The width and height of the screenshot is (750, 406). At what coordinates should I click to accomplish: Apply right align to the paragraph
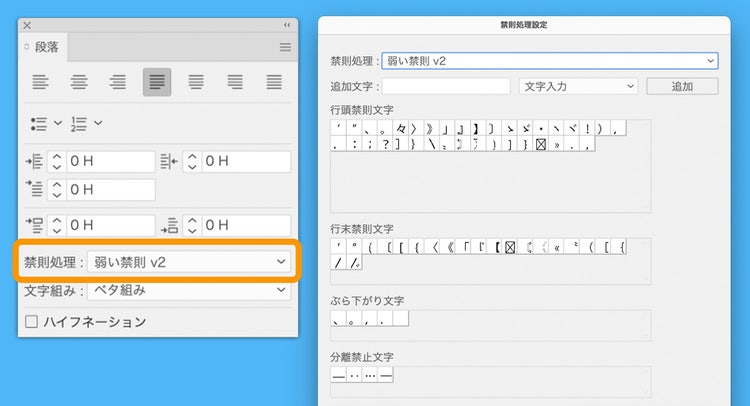click(x=117, y=82)
